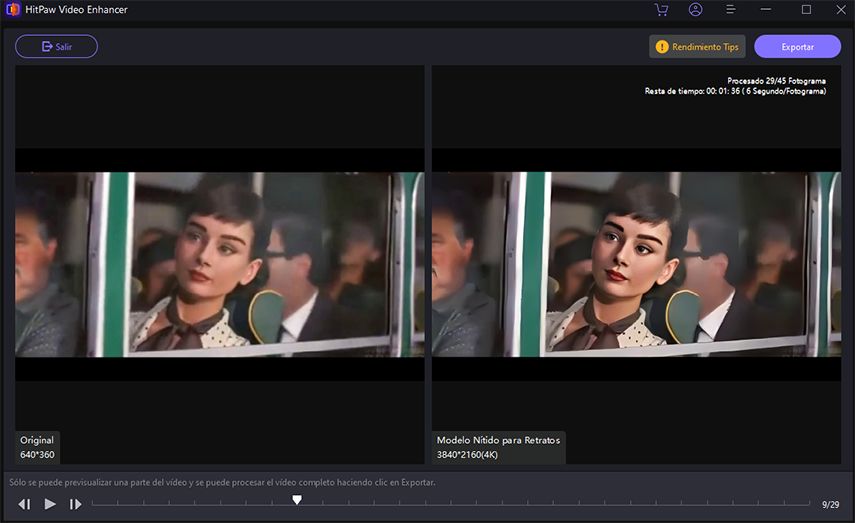Click the Original 640*360 label

tap(37, 447)
